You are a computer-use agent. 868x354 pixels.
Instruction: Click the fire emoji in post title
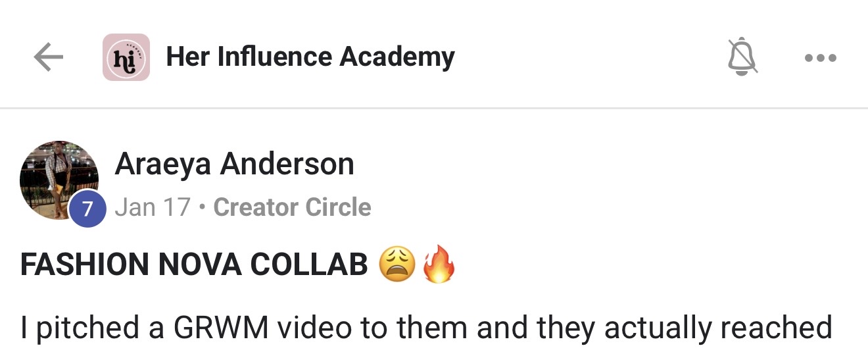tap(439, 264)
